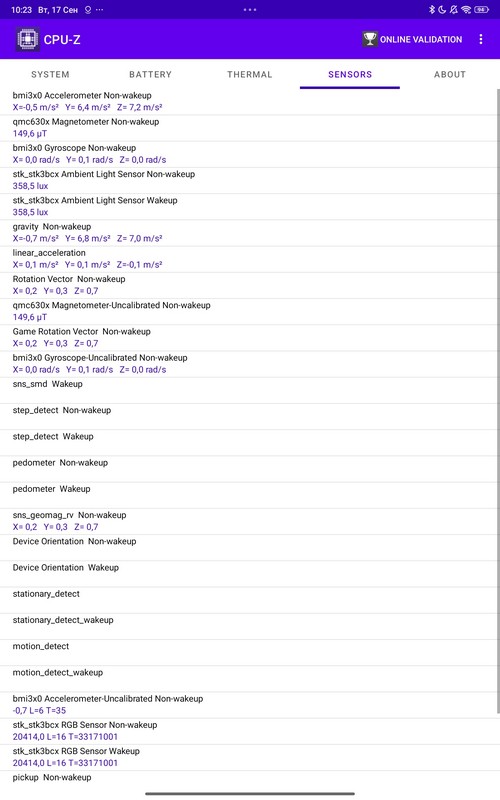Tap the bottom navigation gesture bar
Viewport: 500px width, 800px height.
coord(250,794)
